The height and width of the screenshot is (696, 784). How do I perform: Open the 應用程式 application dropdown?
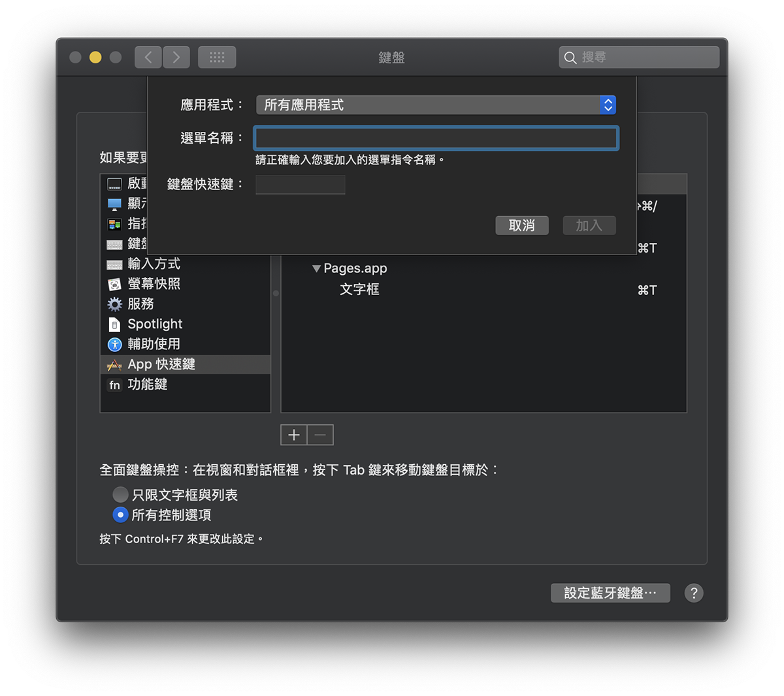click(436, 105)
